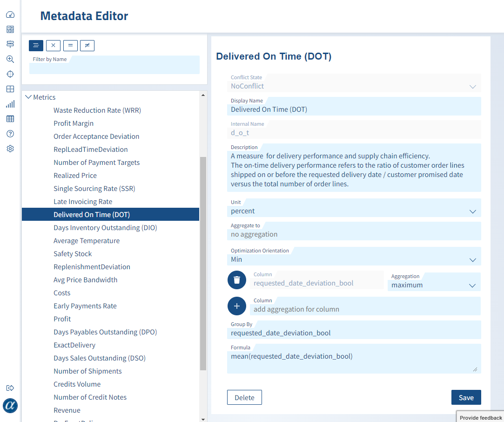Image resolution: width=504 pixels, height=422 pixels.
Task: Open the calculator grid icon in sidebar
Action: [10, 29]
